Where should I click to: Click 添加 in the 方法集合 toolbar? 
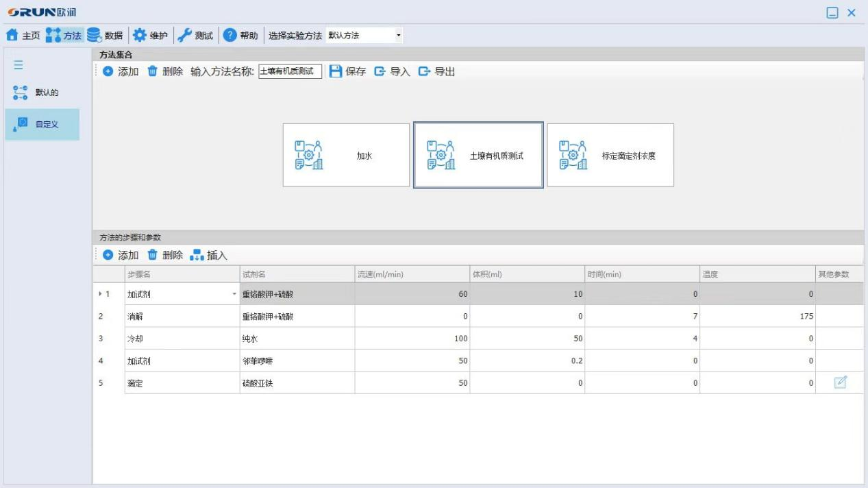pos(121,71)
